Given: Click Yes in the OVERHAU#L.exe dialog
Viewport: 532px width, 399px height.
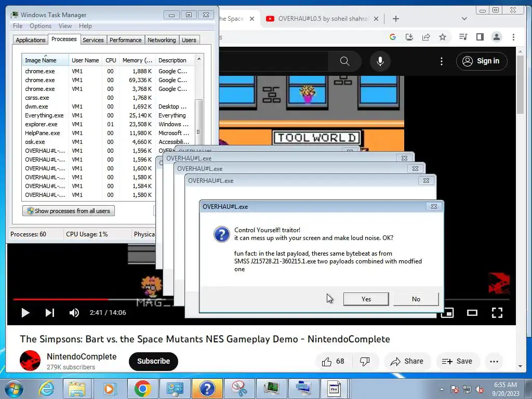Looking at the screenshot, I should (366, 299).
